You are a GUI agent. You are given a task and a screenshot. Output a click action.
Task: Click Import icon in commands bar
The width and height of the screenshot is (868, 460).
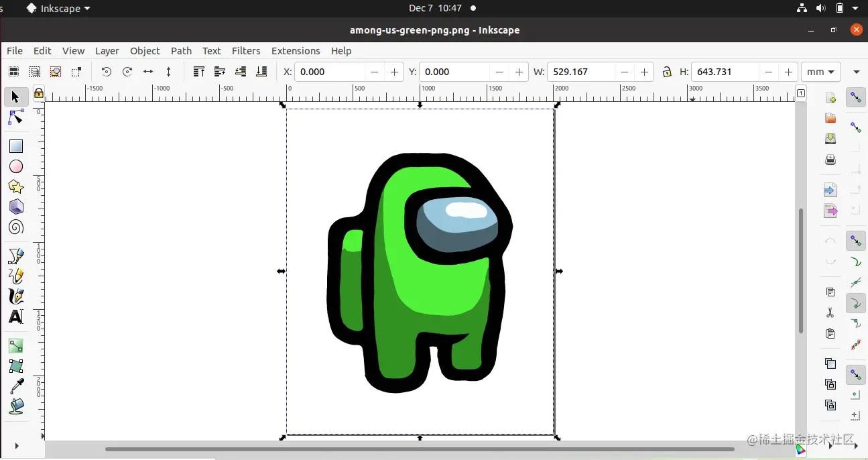click(830, 190)
